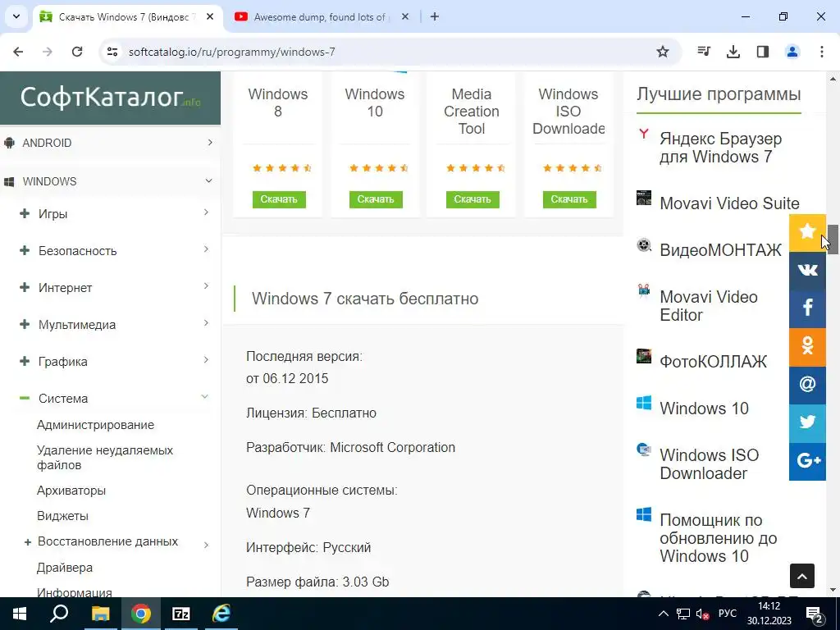Image resolution: width=840 pixels, height=630 pixels.
Task: Expand Графика category chevron
Action: click(206, 361)
